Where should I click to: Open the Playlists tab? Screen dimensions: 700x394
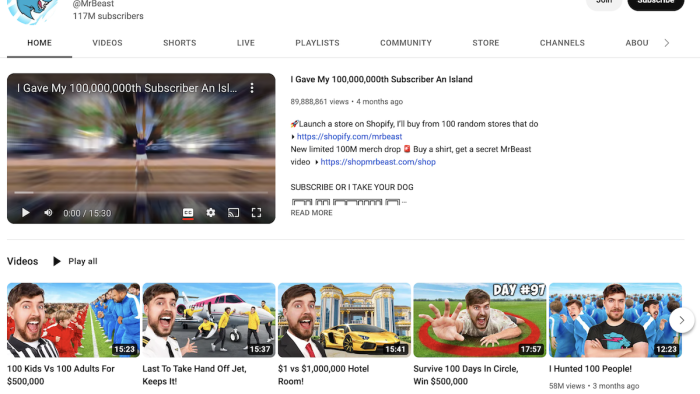click(x=317, y=43)
